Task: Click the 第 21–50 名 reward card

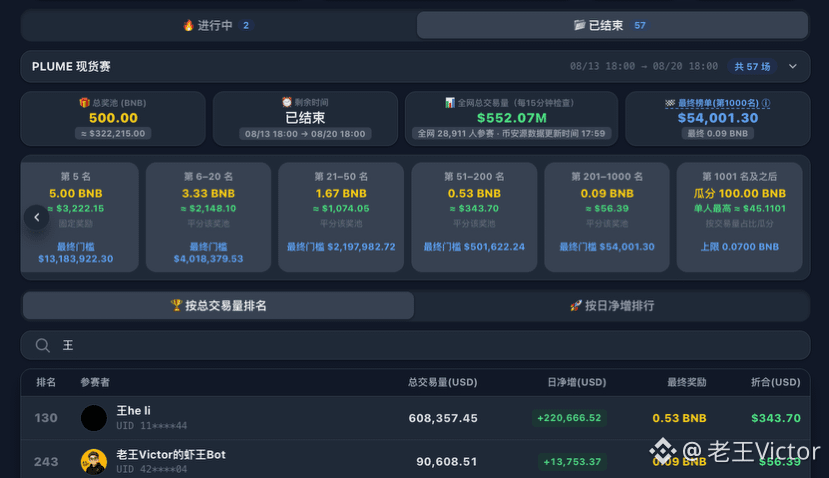Action: (341, 217)
